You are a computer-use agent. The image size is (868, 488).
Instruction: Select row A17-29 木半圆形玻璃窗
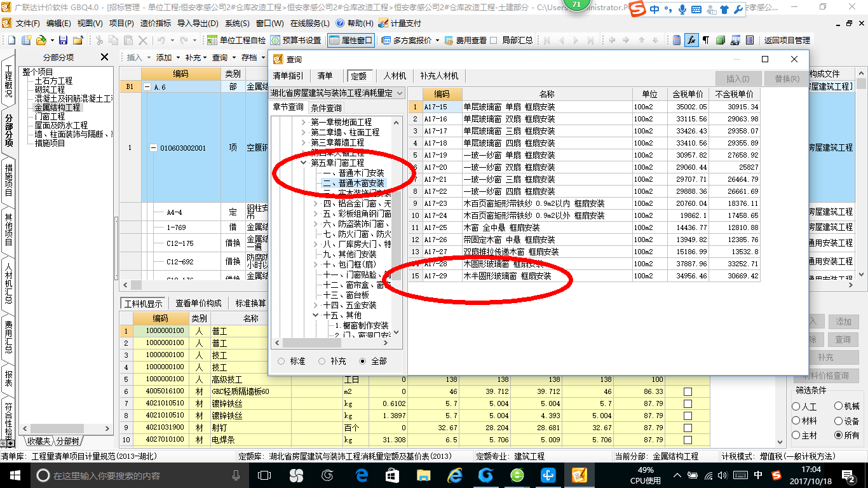tap(585, 276)
